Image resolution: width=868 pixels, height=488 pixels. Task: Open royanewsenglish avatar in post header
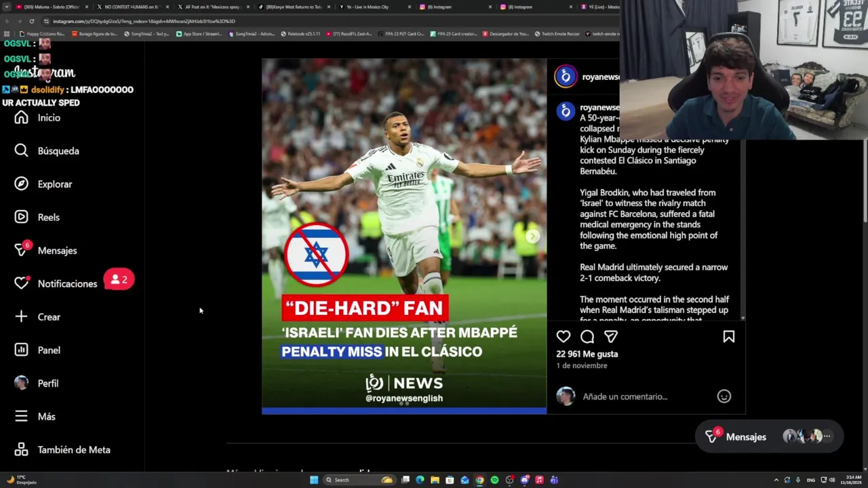566,77
